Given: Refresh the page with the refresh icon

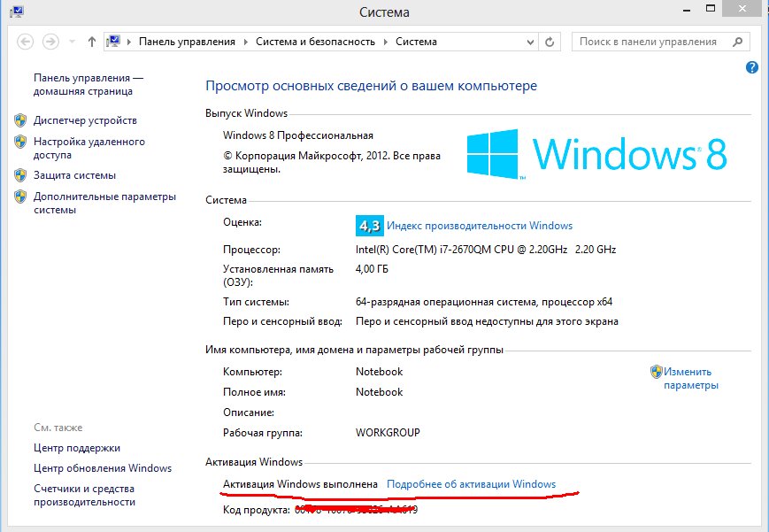Looking at the screenshot, I should tap(550, 42).
